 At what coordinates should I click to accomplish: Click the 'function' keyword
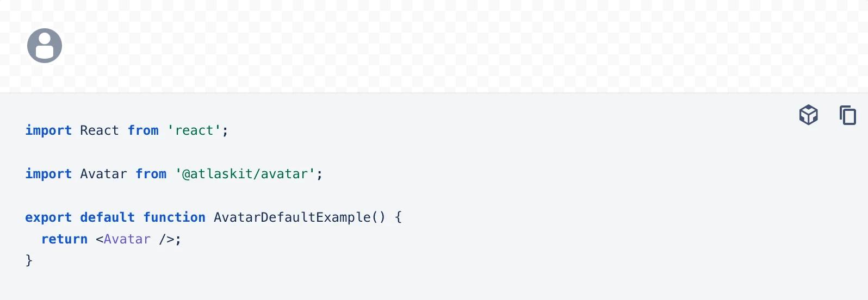click(175, 217)
